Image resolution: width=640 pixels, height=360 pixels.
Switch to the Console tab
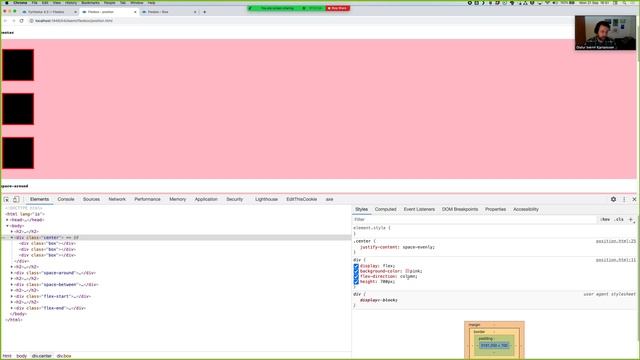tap(66, 199)
